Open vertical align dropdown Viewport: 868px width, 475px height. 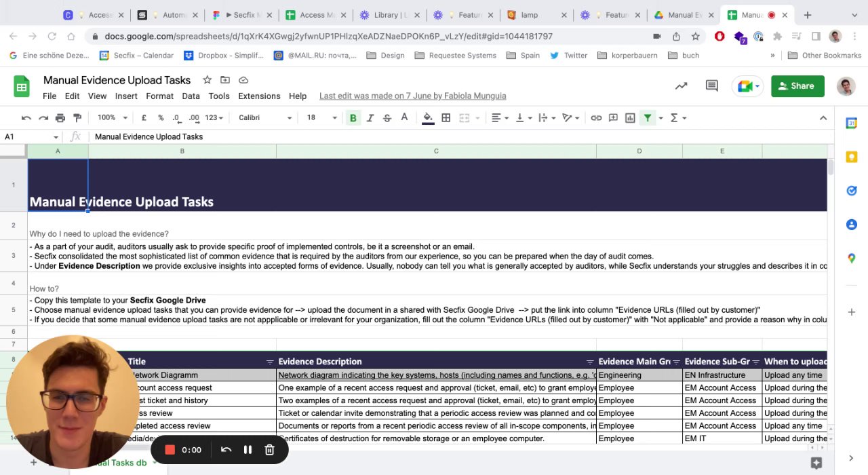(x=524, y=118)
